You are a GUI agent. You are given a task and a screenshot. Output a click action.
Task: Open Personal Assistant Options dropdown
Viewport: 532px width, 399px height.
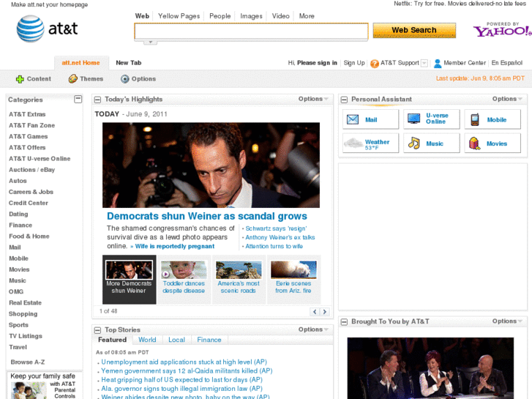pos(507,99)
